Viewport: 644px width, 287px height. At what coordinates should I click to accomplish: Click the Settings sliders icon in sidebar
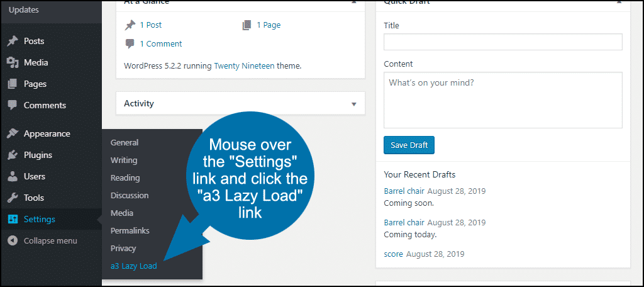(x=13, y=219)
